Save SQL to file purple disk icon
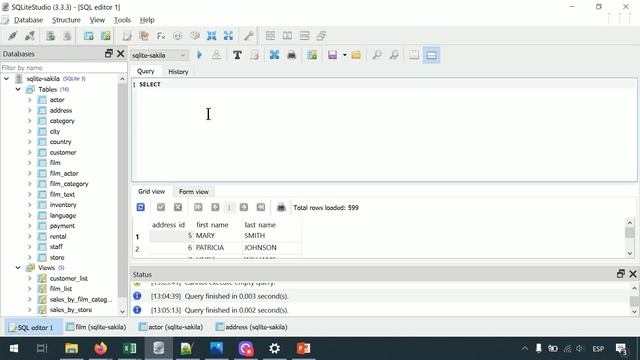640x360 pixels. [x=333, y=55]
